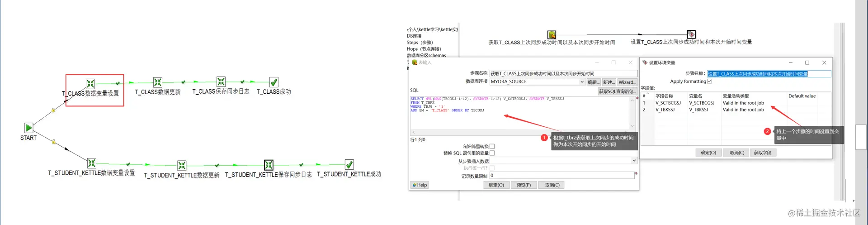Click the SQL editor horizontal scrollbar
This screenshot has width=868, height=225.
coord(520,132)
